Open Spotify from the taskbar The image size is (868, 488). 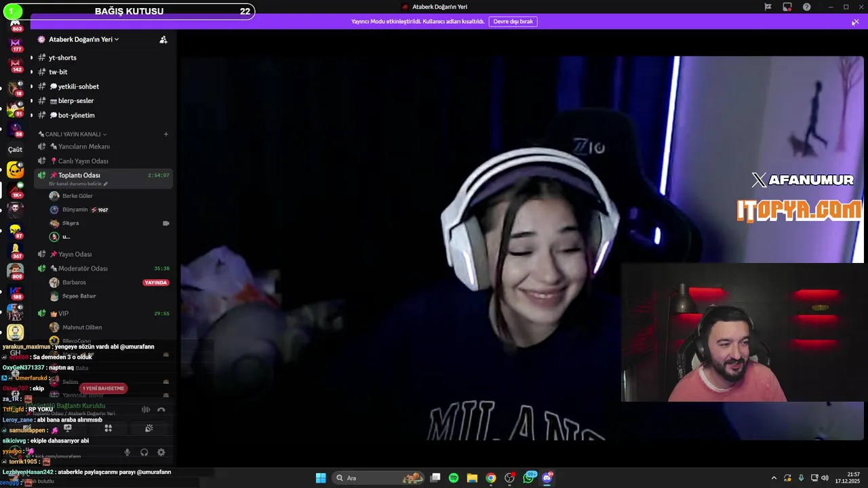[x=454, y=478]
